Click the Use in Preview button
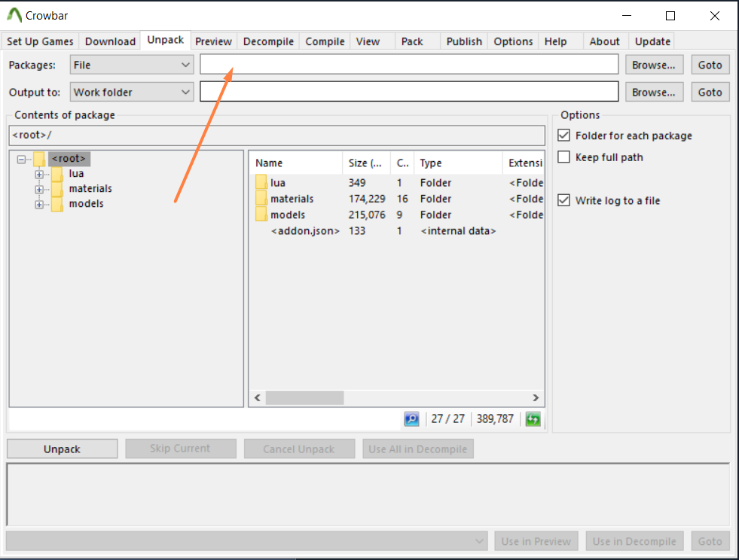 tap(536, 541)
